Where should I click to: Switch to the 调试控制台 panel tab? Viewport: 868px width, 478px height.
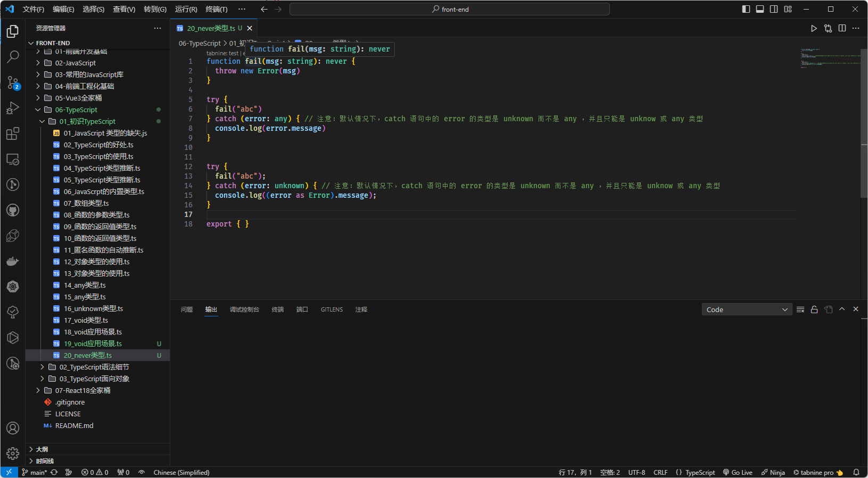244,309
